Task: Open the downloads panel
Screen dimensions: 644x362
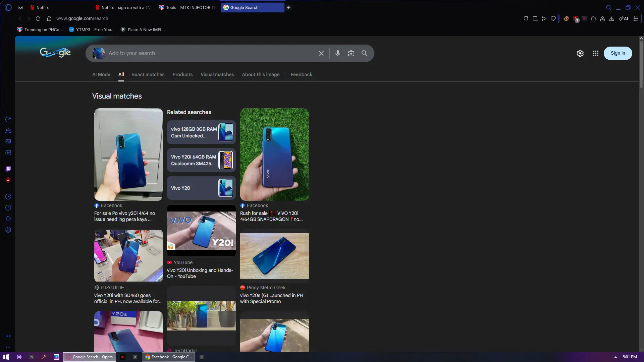Action: [x=612, y=19]
